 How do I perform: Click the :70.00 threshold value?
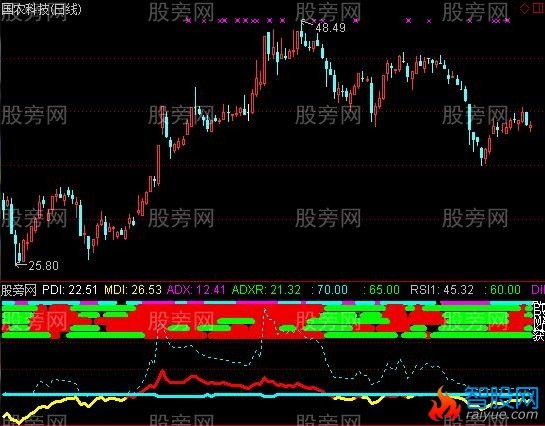pos(329,290)
